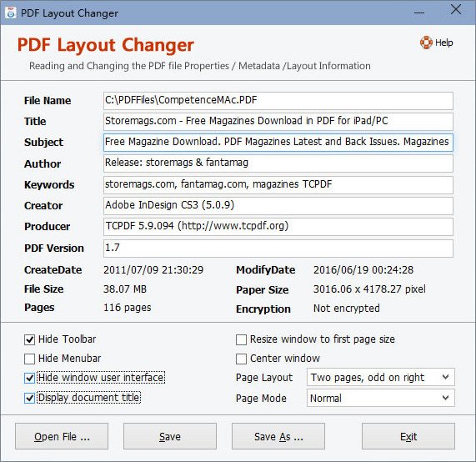476x462 pixels.
Task: Click the Keywords input field
Action: click(x=278, y=184)
